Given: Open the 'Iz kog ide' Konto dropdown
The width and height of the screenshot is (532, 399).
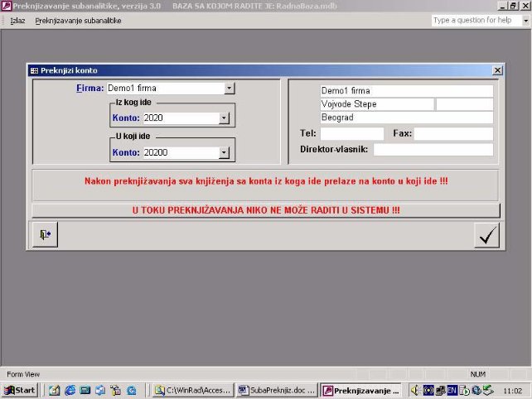Looking at the screenshot, I should tap(223, 118).
